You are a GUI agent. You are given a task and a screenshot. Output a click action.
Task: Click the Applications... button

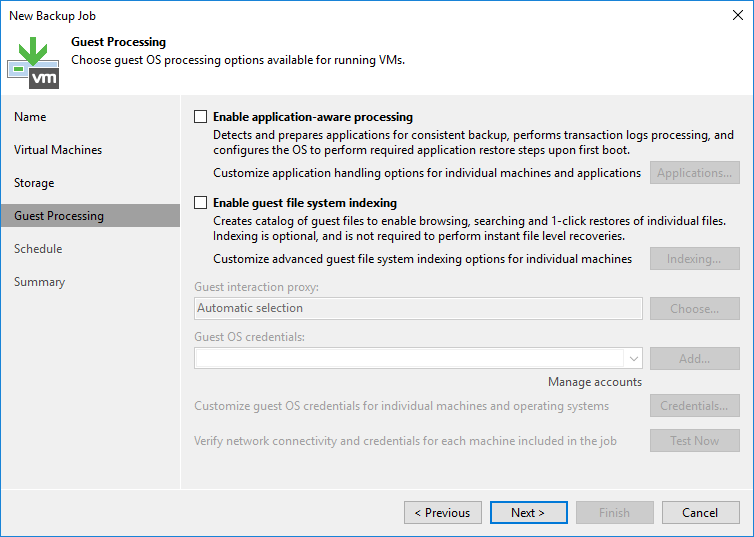(x=695, y=173)
